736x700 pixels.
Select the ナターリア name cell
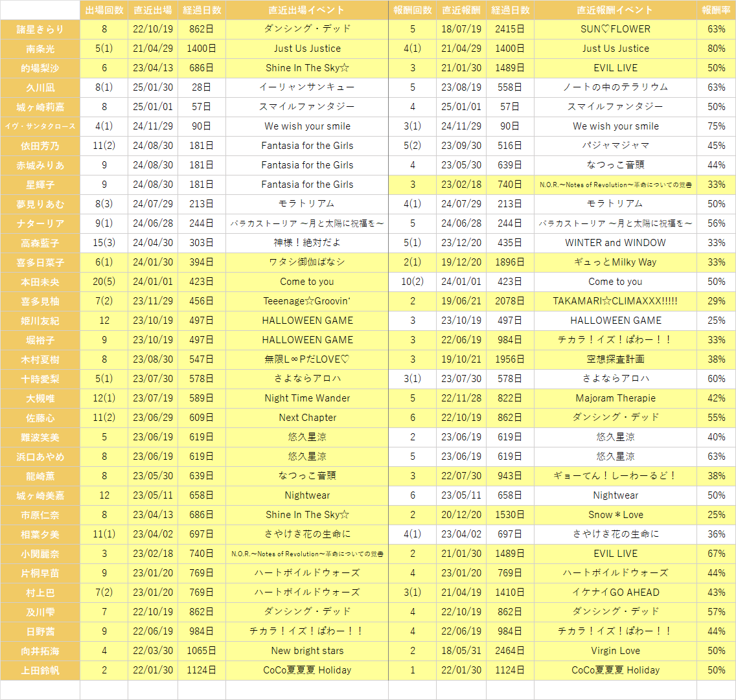pyautogui.click(x=40, y=223)
